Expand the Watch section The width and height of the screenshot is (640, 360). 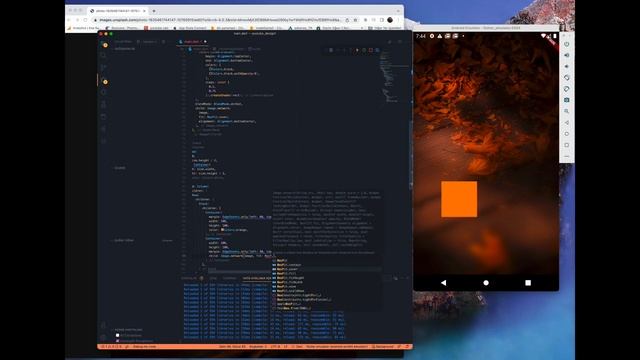coord(119,168)
